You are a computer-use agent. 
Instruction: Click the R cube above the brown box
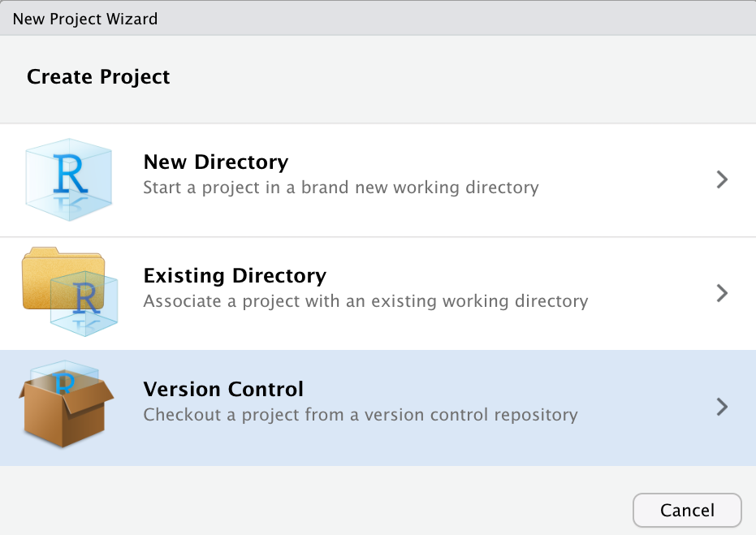[63, 373]
